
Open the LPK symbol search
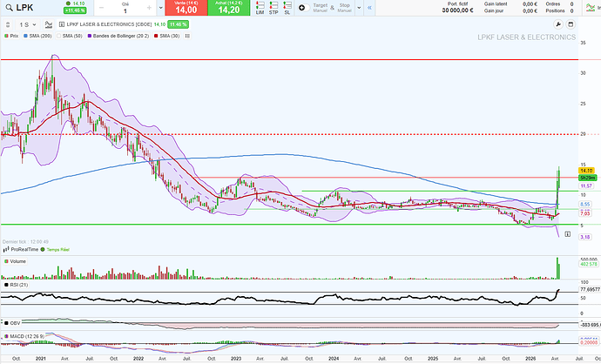9,8
